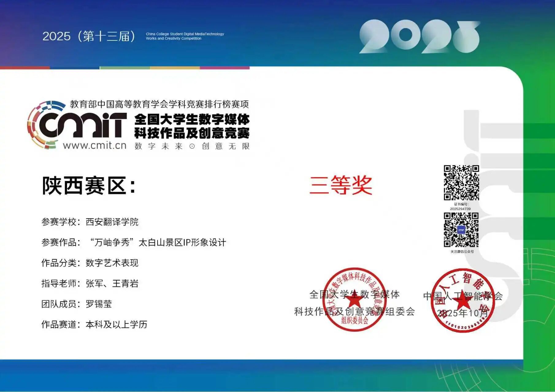The height and width of the screenshot is (392, 555).
Task: Click certificate number 2025294739
Action: (x=460, y=209)
